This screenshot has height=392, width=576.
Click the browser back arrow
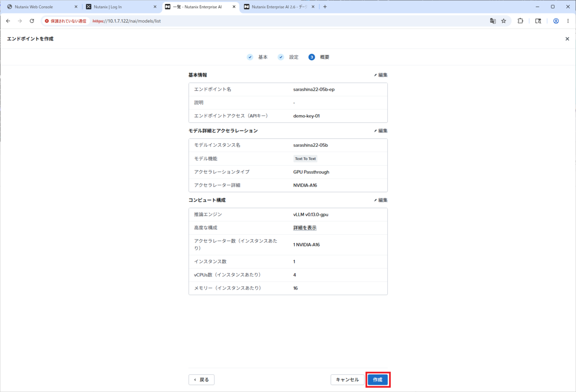pyautogui.click(x=8, y=21)
